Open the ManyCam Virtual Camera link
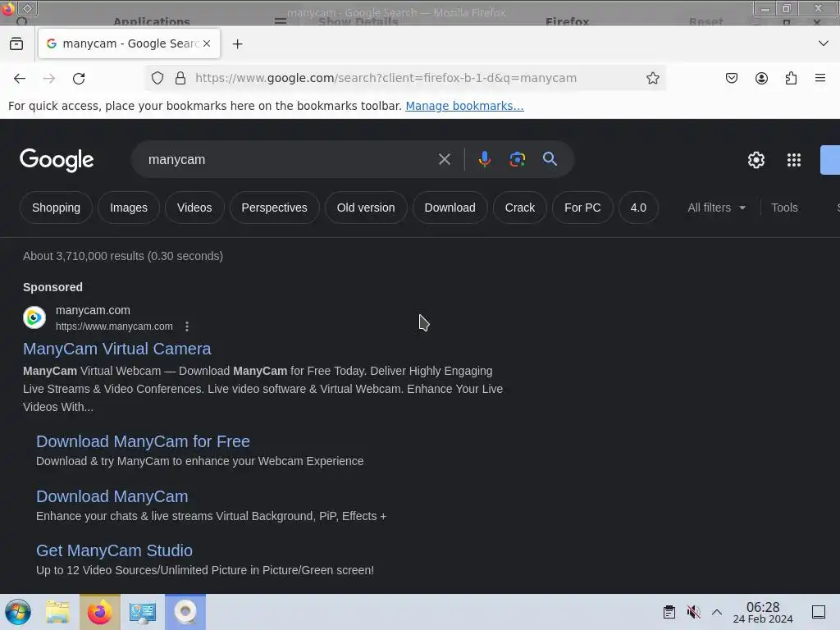This screenshot has width=840, height=630. [116, 349]
